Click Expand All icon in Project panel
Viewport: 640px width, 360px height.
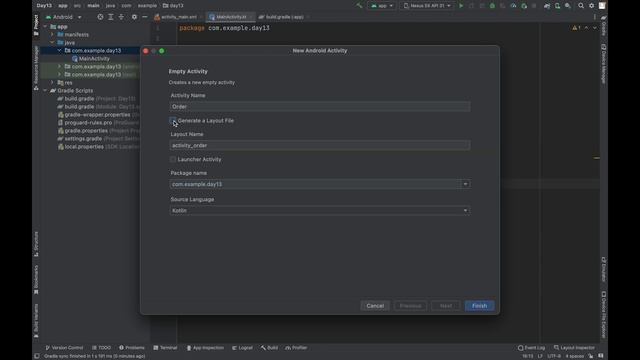111,17
